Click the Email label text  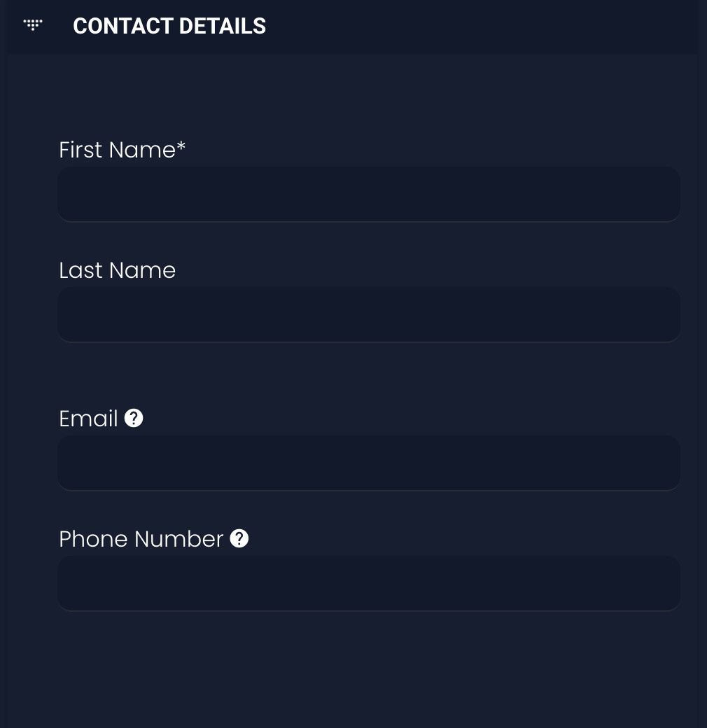pos(88,419)
